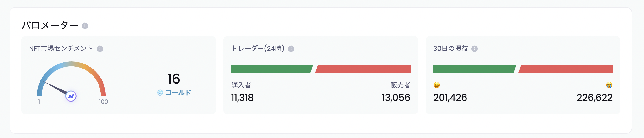Click the crying emoji above 226,622
This screenshot has width=644, height=138.
(x=609, y=85)
